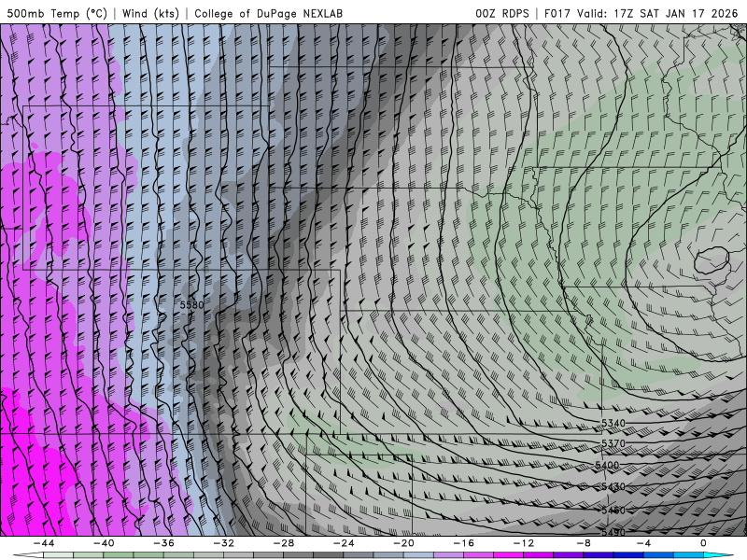Click the 5370 height contour label
This screenshot has height=560, width=747.
click(x=613, y=444)
